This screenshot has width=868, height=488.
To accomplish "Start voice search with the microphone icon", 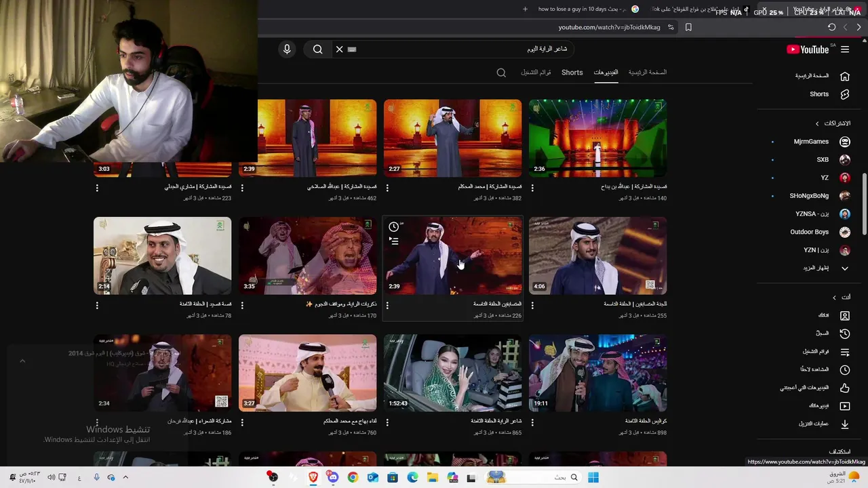I will coord(287,49).
